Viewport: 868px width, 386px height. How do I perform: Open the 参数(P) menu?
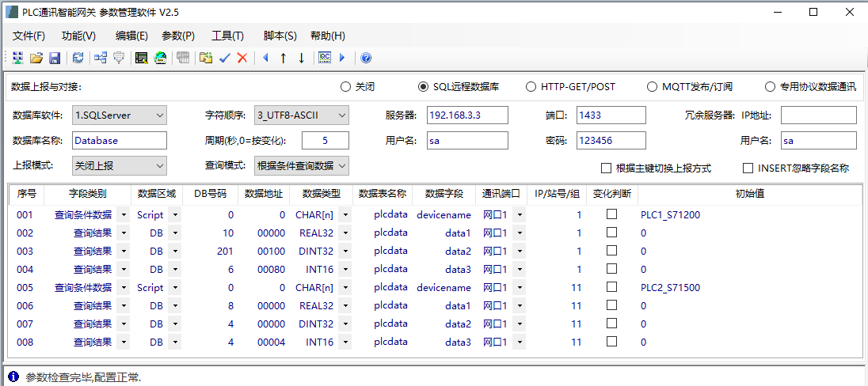click(x=178, y=36)
